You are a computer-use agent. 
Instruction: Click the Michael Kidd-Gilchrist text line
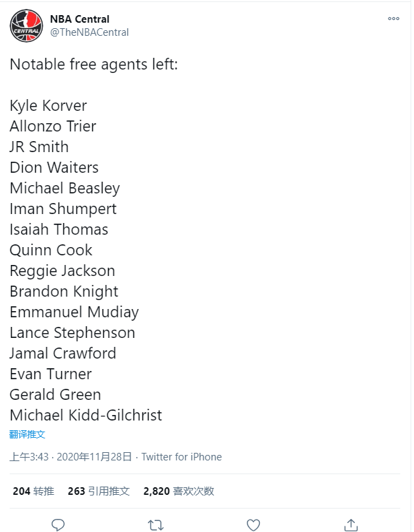[86, 415]
